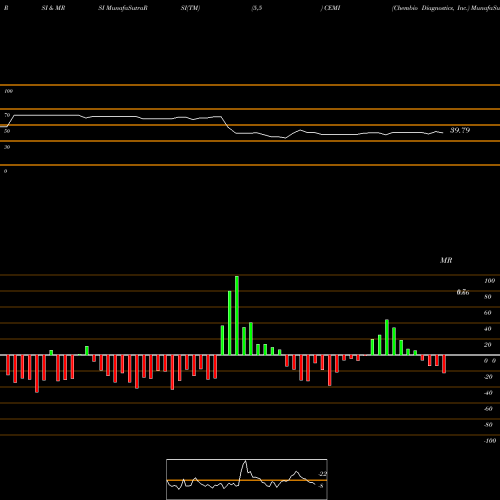
Task: Click the MR axis label -40
Action: 488,393
